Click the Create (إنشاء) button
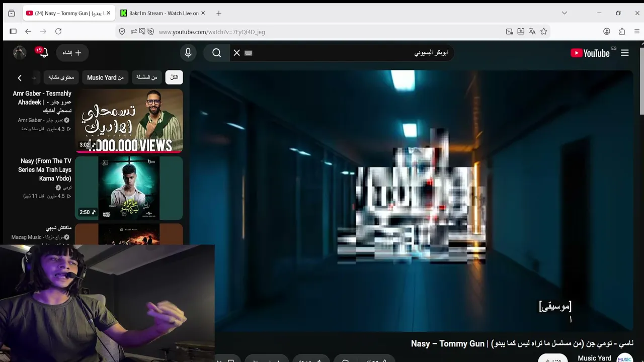The height and width of the screenshot is (362, 644). tap(72, 53)
